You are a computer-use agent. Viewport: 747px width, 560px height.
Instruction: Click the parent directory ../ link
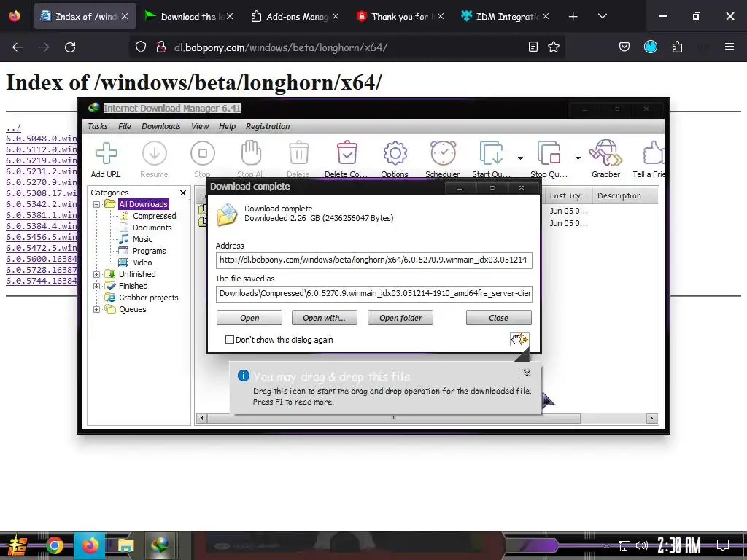[x=13, y=128]
